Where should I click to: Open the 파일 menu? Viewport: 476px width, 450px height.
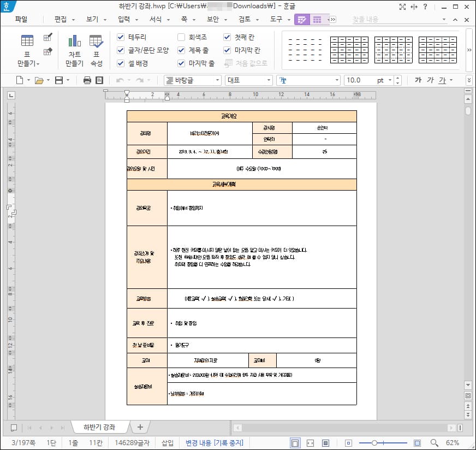[21, 20]
